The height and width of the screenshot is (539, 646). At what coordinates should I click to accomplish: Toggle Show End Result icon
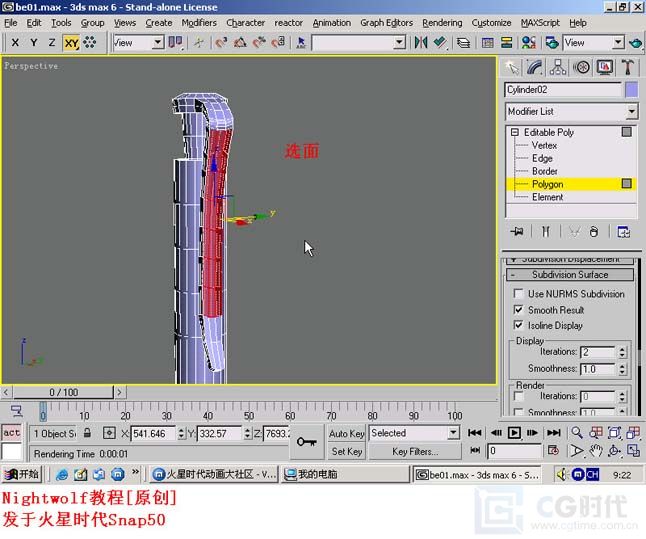click(x=545, y=232)
